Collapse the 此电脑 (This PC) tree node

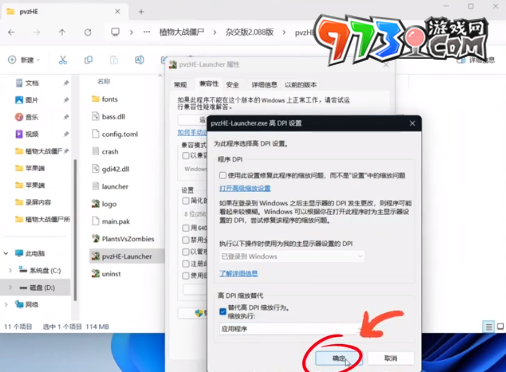[x=6, y=253]
